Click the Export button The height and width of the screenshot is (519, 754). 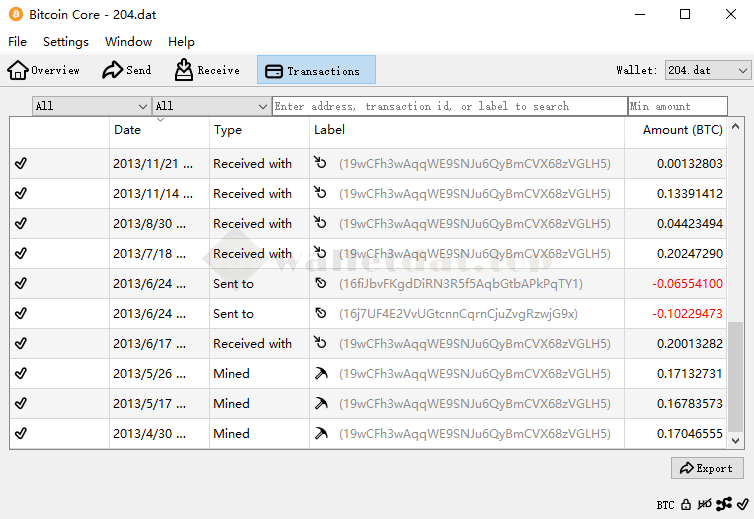click(707, 468)
